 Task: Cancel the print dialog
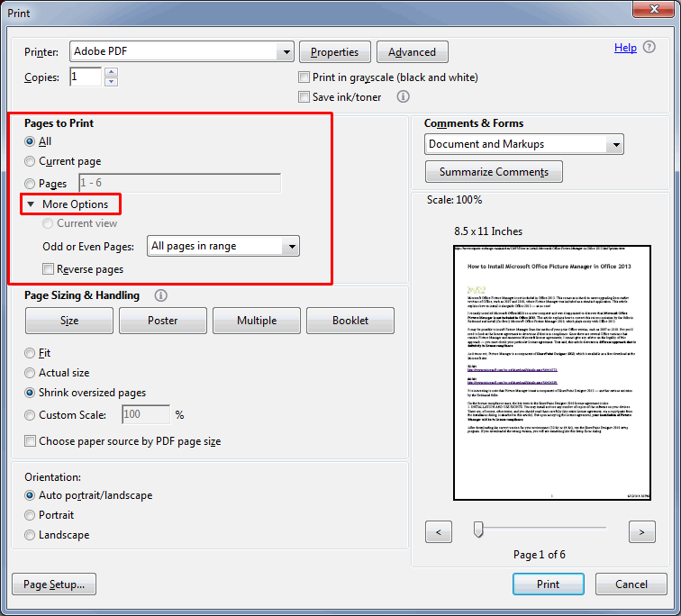click(x=631, y=584)
